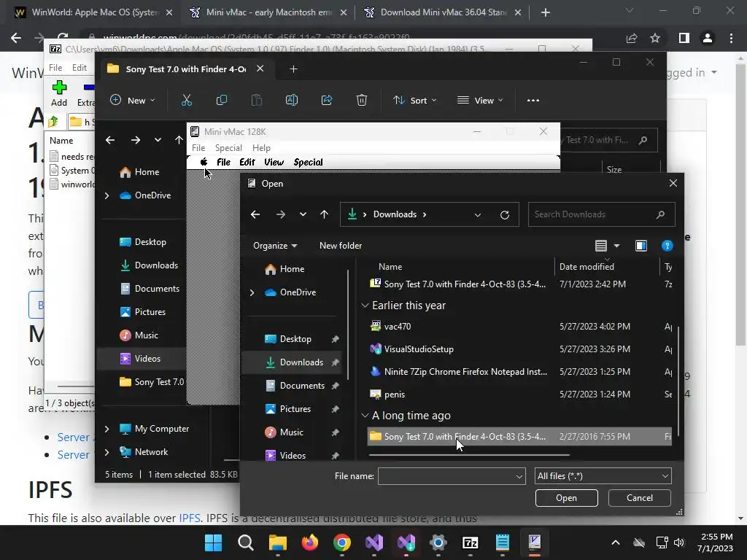Open the Organize dropdown in Open dialog

(275, 246)
